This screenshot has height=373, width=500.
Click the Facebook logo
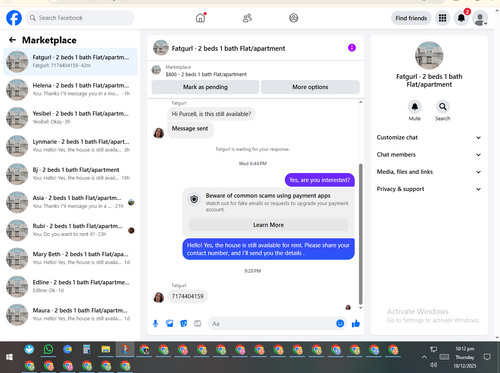point(14,18)
